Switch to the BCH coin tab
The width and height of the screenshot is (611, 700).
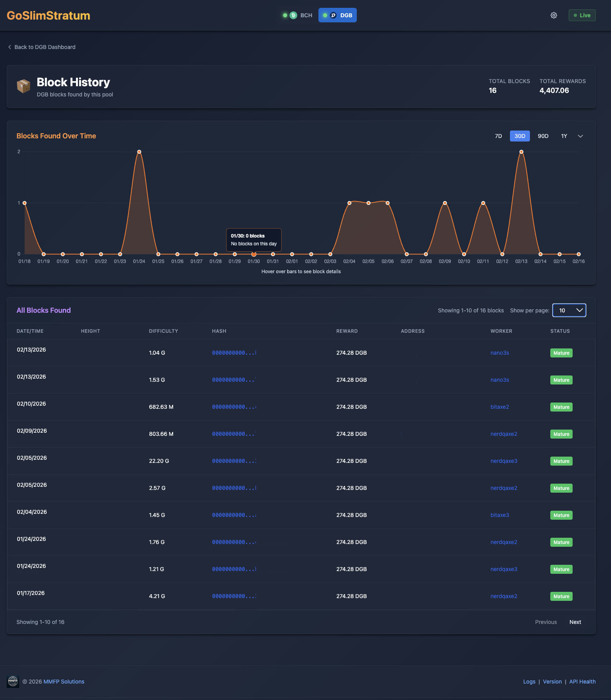pyautogui.click(x=298, y=15)
